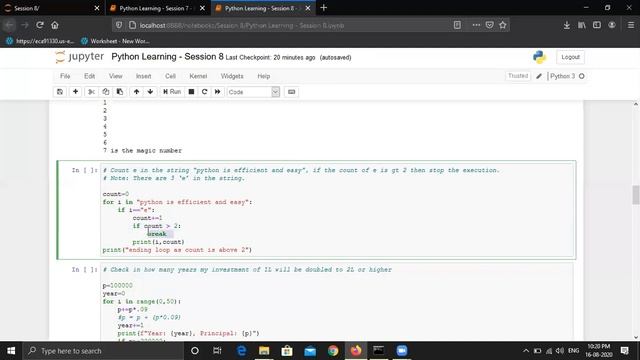The width and height of the screenshot is (640, 360).
Task: Save page to Pocket icon
Action: [x=489, y=25]
